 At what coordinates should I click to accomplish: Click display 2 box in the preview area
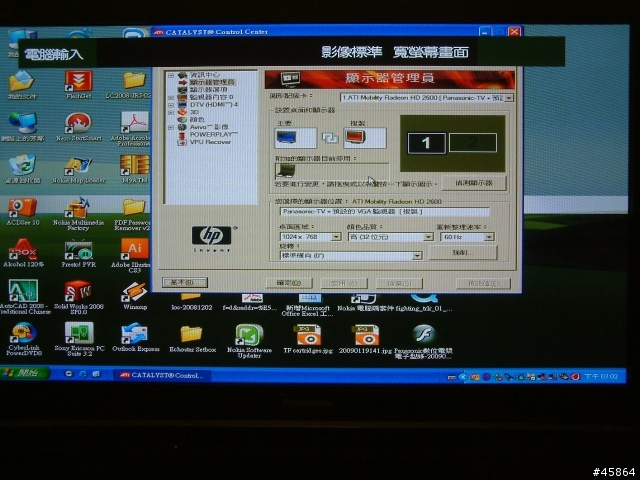[473, 143]
